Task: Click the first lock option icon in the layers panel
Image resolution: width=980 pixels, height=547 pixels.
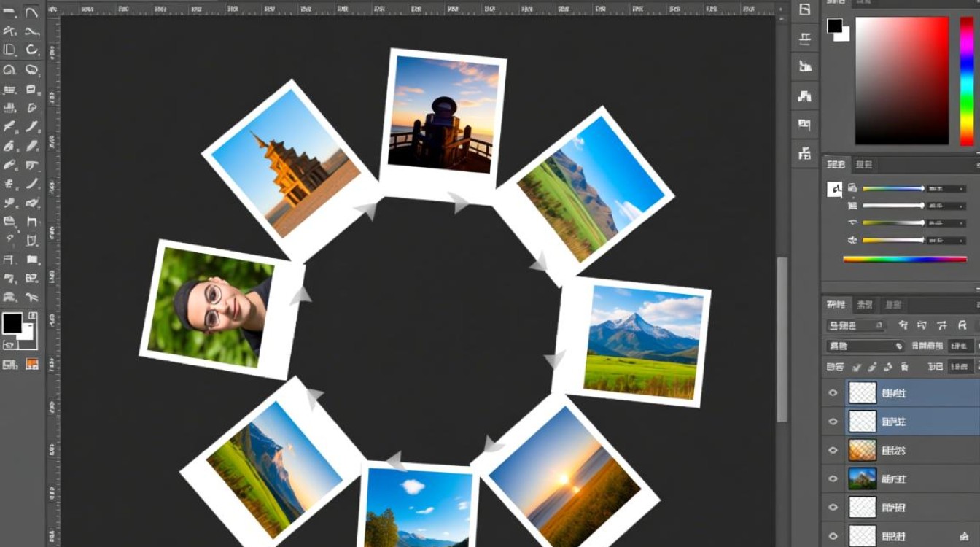Action: (858, 367)
